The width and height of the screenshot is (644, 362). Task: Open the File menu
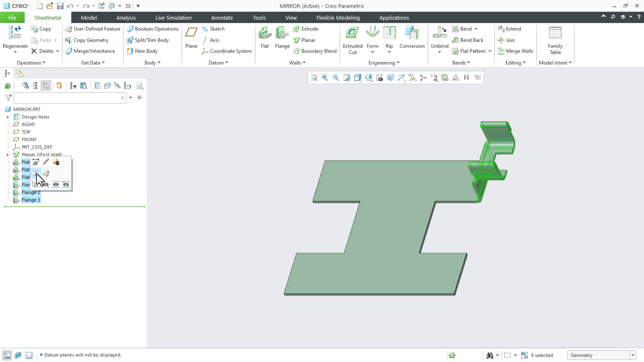pyautogui.click(x=12, y=18)
